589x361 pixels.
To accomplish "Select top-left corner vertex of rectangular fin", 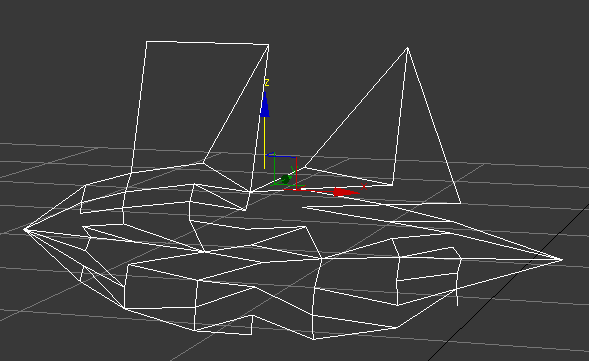I will point(146,42).
